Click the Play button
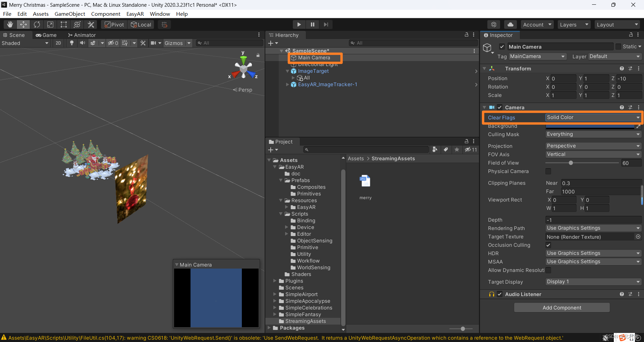This screenshot has width=644, height=342. [x=299, y=24]
